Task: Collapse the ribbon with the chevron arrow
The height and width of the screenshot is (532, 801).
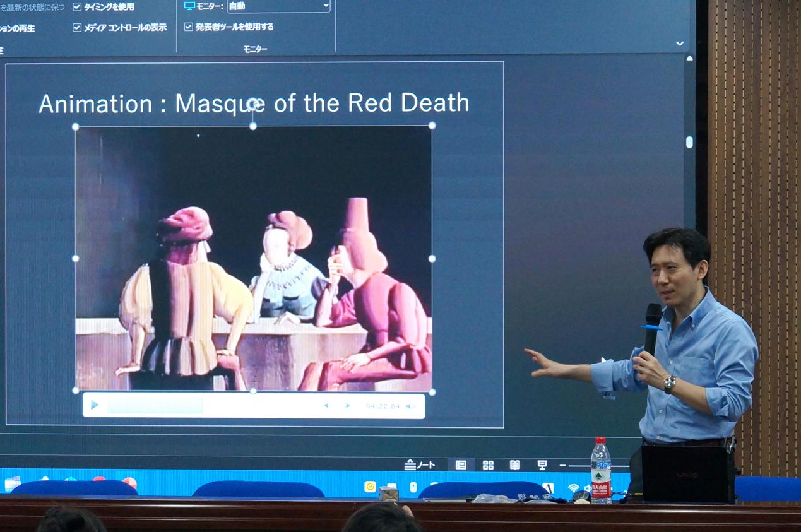Action: [680, 44]
